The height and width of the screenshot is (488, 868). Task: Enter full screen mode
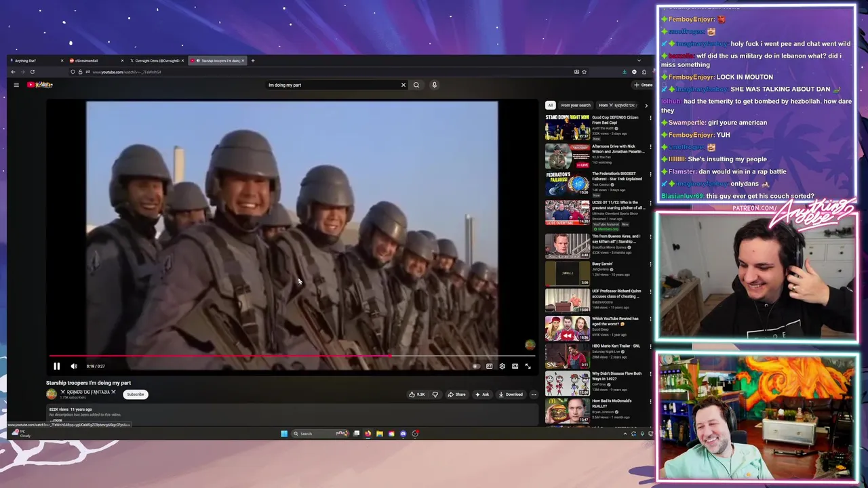[x=528, y=366]
